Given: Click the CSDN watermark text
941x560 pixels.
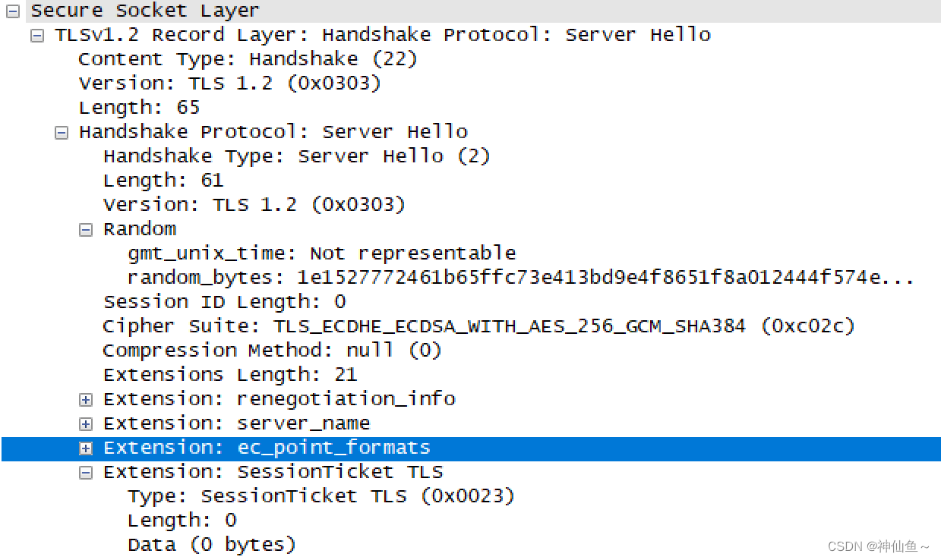Looking at the screenshot, I should 876,544.
